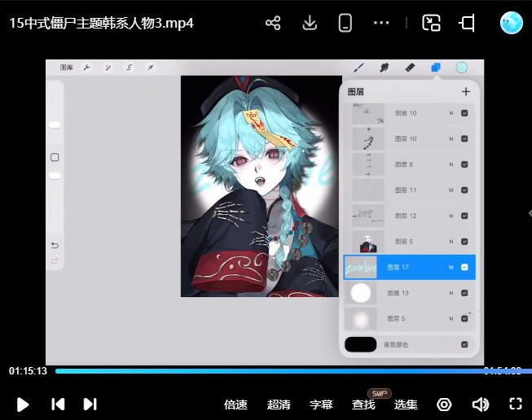Open the 倍速 playback speed menu
The image size is (532, 420).
click(x=235, y=405)
